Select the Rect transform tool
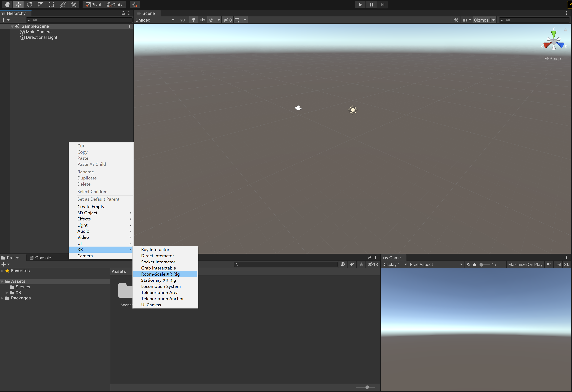The height and width of the screenshot is (392, 572). tap(51, 5)
